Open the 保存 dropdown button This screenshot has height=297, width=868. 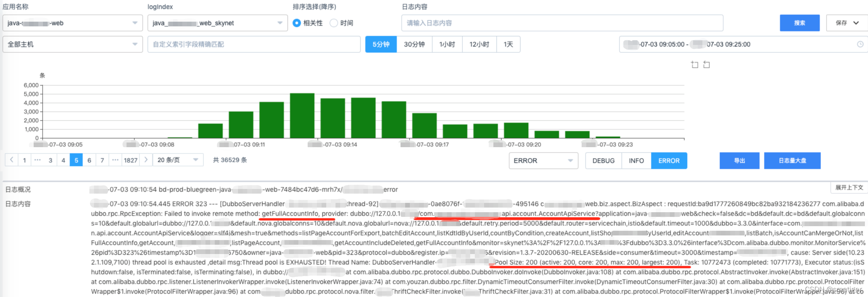[847, 23]
